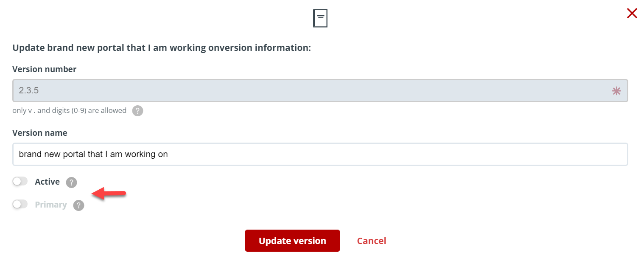Viewport: 644px width, 264px height.
Task: Show help tooltip for Active option
Action: pyautogui.click(x=71, y=183)
